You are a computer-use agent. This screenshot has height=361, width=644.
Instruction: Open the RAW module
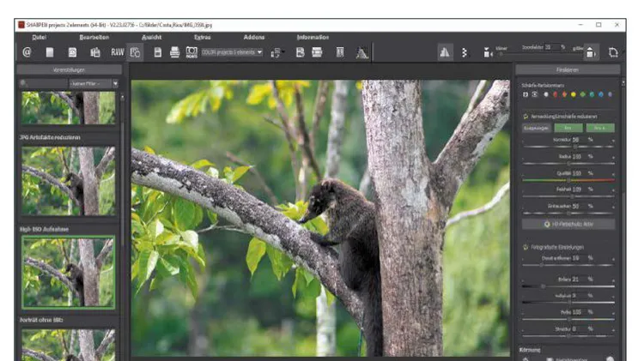click(117, 52)
